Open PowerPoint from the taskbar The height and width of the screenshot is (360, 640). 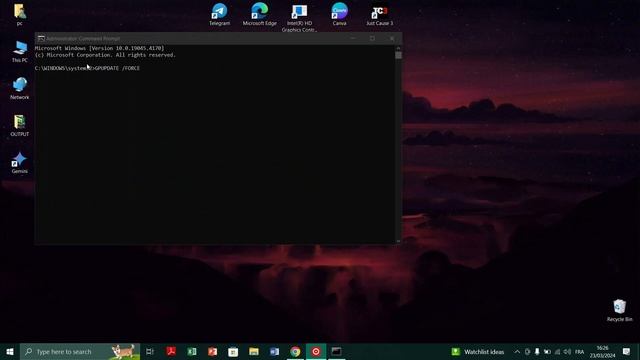[x=212, y=351]
